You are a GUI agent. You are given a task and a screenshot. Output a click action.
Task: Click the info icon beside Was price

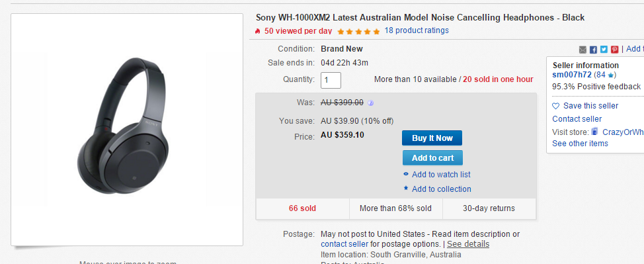pyautogui.click(x=370, y=103)
